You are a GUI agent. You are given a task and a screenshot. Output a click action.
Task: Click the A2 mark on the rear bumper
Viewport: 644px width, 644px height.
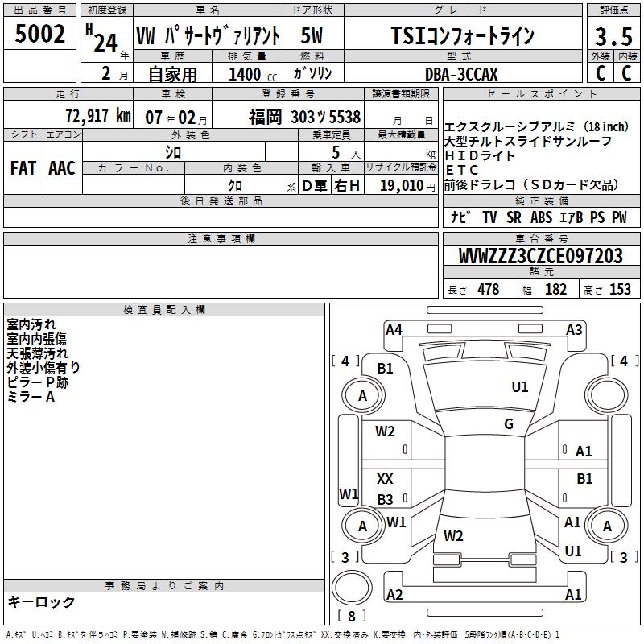click(x=394, y=594)
